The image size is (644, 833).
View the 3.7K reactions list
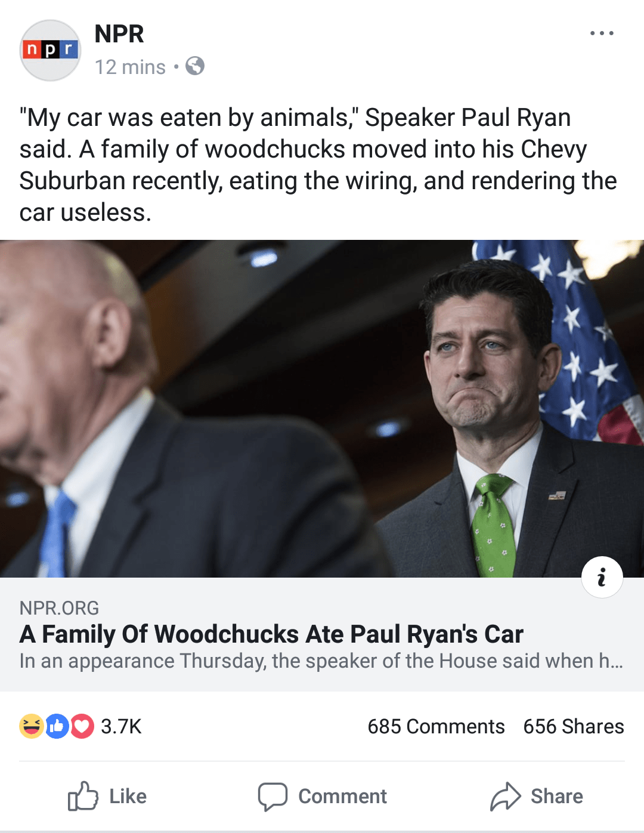[121, 726]
